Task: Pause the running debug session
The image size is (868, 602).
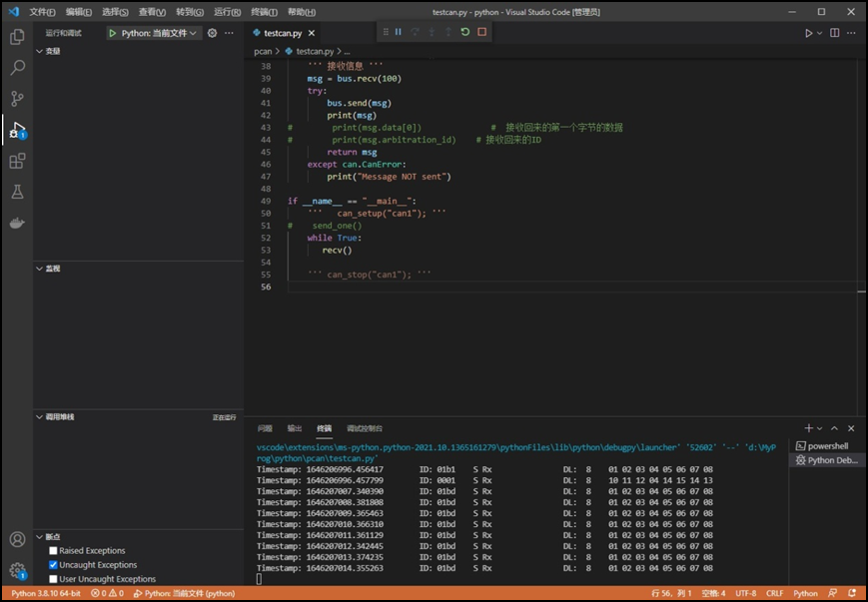Action: coord(398,32)
